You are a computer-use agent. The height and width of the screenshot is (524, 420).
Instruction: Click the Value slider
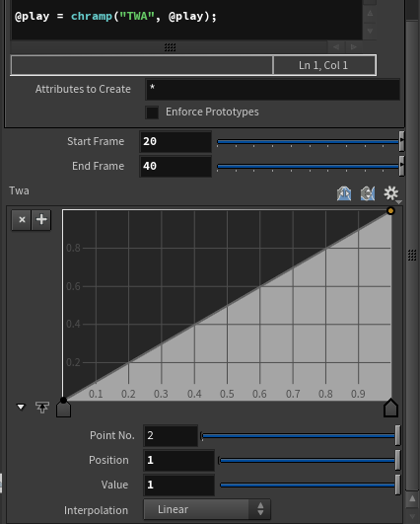pos(310,485)
